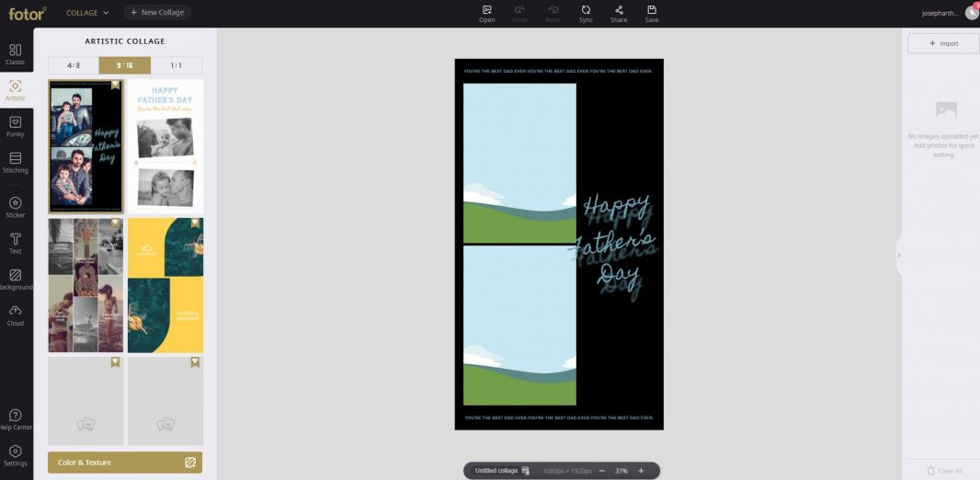The width and height of the screenshot is (980, 480).
Task: Select the yellow and green collage template
Action: pyautogui.click(x=165, y=285)
